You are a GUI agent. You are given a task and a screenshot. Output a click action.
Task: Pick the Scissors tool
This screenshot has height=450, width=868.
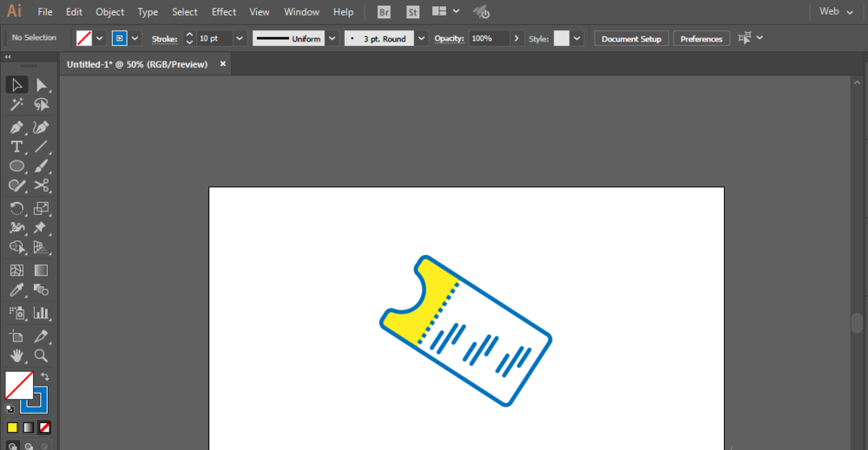pos(41,186)
